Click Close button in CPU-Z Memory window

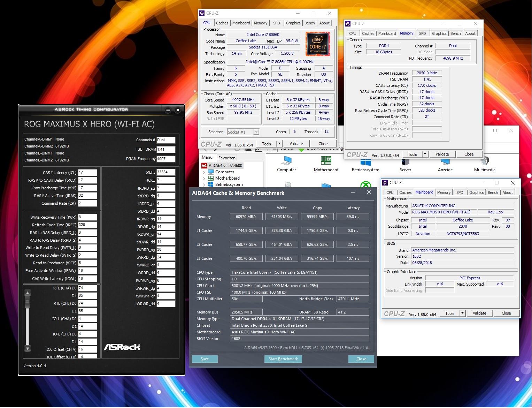469,154
